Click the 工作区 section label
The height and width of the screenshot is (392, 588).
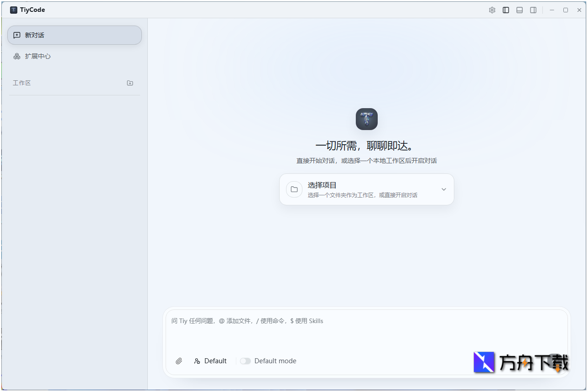click(x=21, y=83)
